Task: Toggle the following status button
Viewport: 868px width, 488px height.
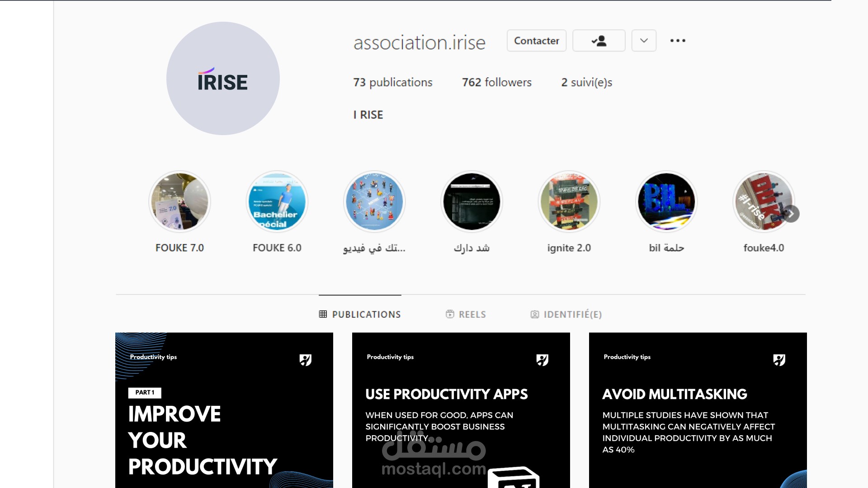Action: [x=599, y=41]
